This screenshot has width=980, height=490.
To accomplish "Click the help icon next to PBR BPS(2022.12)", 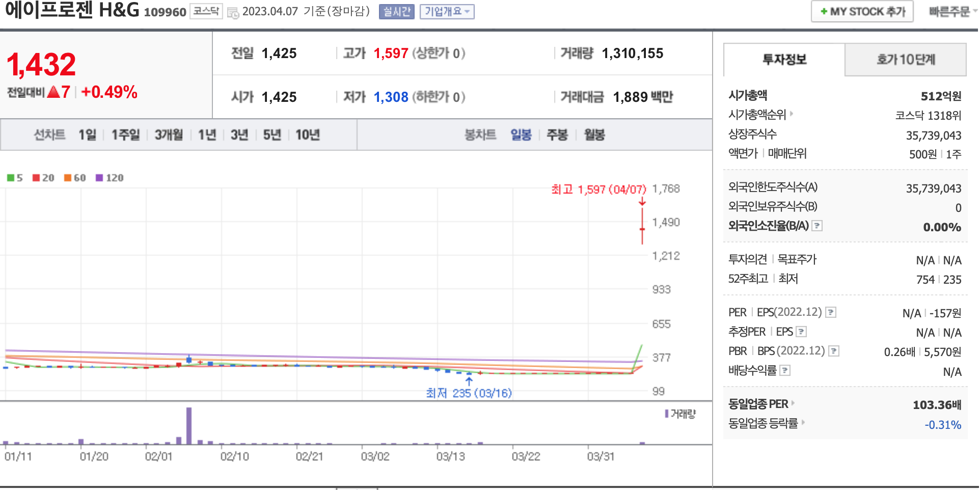I will [x=834, y=351].
